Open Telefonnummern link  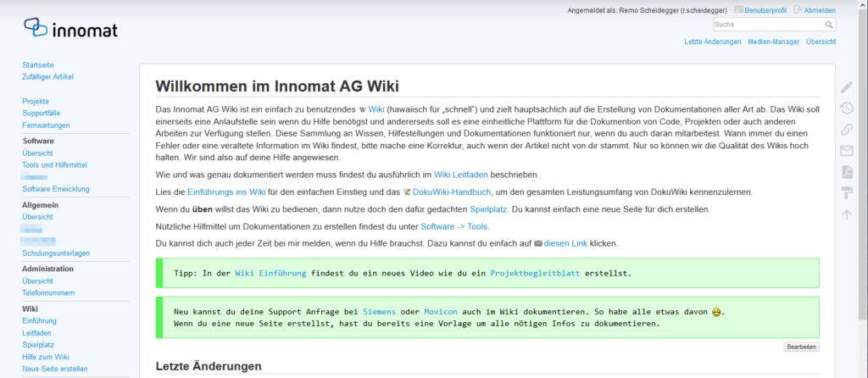tap(48, 292)
